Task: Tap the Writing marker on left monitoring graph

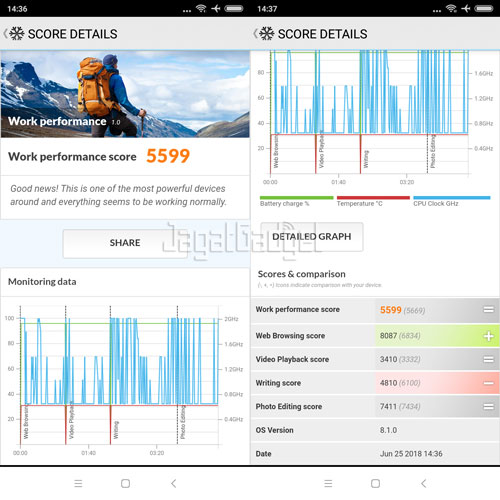Action: click(116, 430)
